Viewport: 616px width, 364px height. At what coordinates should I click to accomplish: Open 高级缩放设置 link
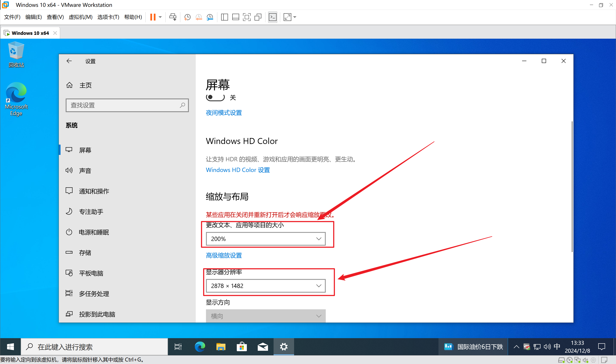pos(224,255)
